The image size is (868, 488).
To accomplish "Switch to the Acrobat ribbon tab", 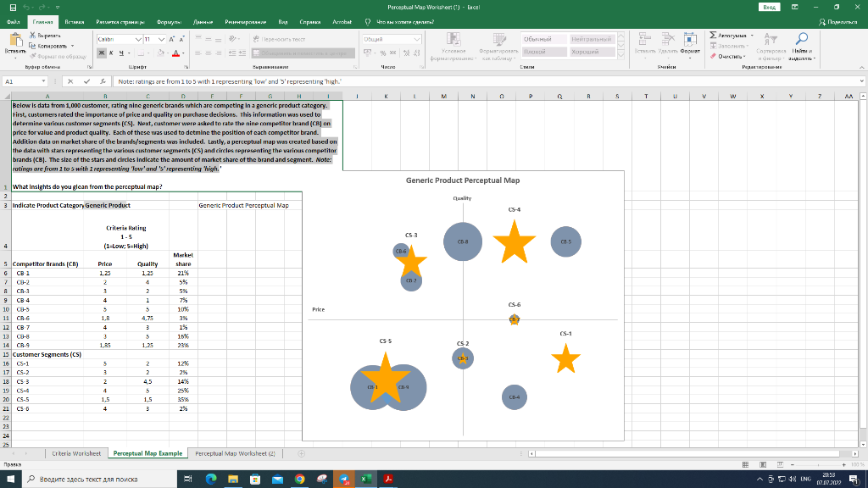I will coord(342,22).
